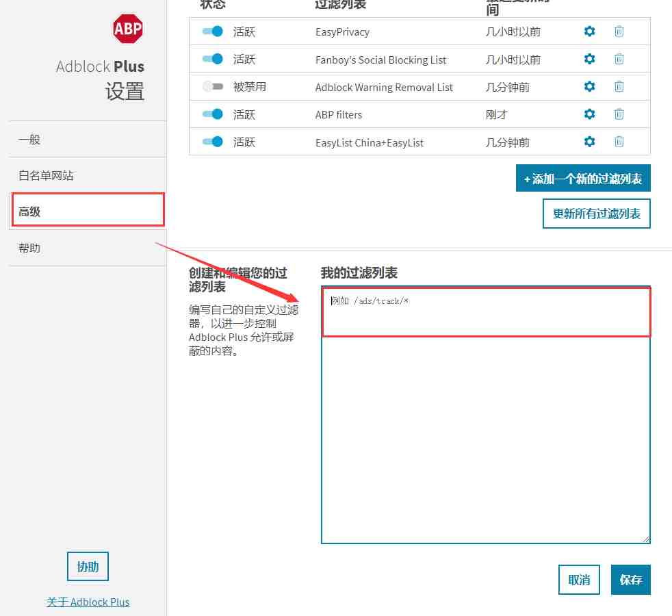This screenshot has width=672, height=616.
Task: Click Fanboy's Social Blocking List name
Action: pos(380,60)
